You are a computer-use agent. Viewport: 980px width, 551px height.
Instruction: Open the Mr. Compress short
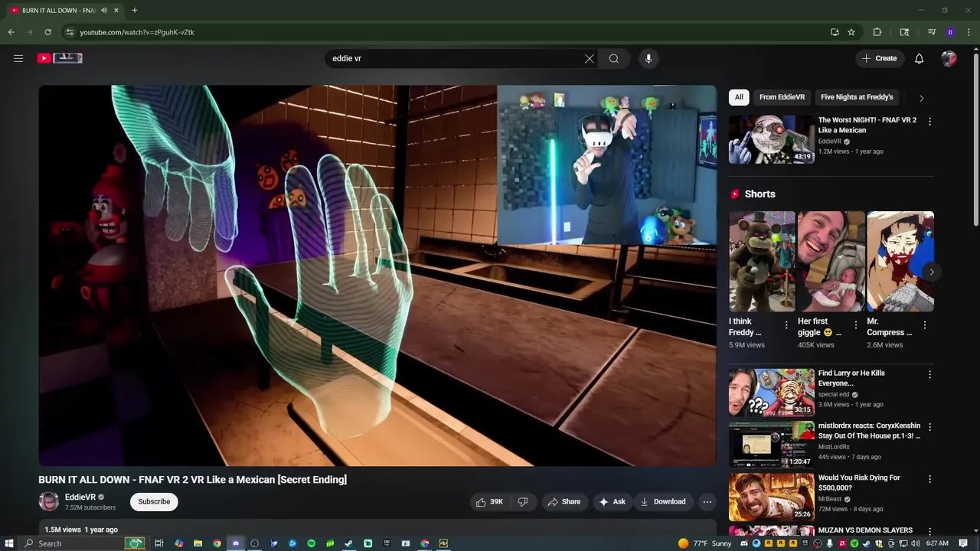click(x=900, y=261)
